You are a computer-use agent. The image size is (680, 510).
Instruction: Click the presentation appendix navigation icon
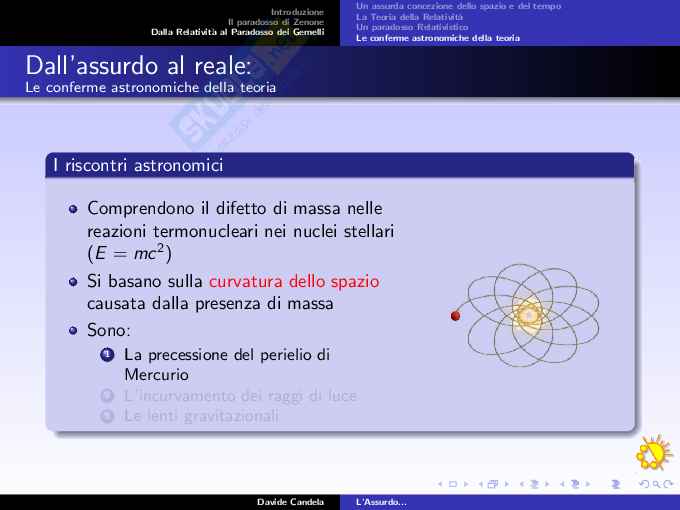click(615, 485)
